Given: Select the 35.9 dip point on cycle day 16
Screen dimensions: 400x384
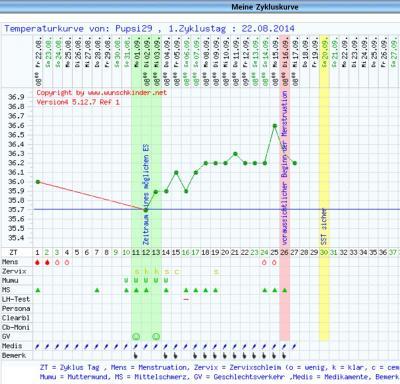Looking at the screenshot, I should [x=186, y=191].
